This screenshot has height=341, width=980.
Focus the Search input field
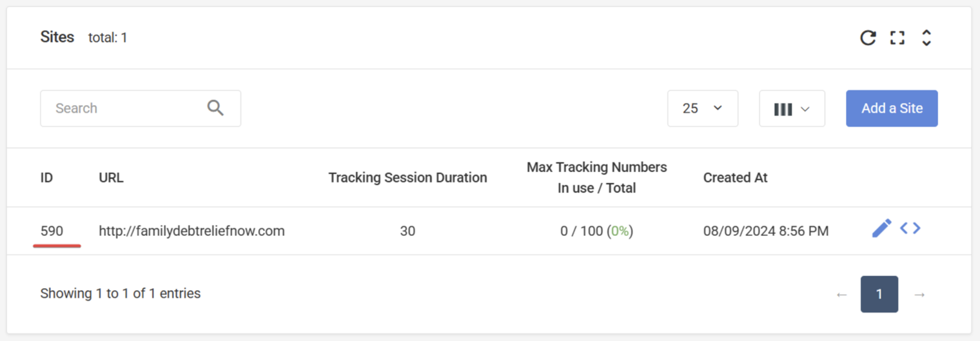click(x=141, y=108)
